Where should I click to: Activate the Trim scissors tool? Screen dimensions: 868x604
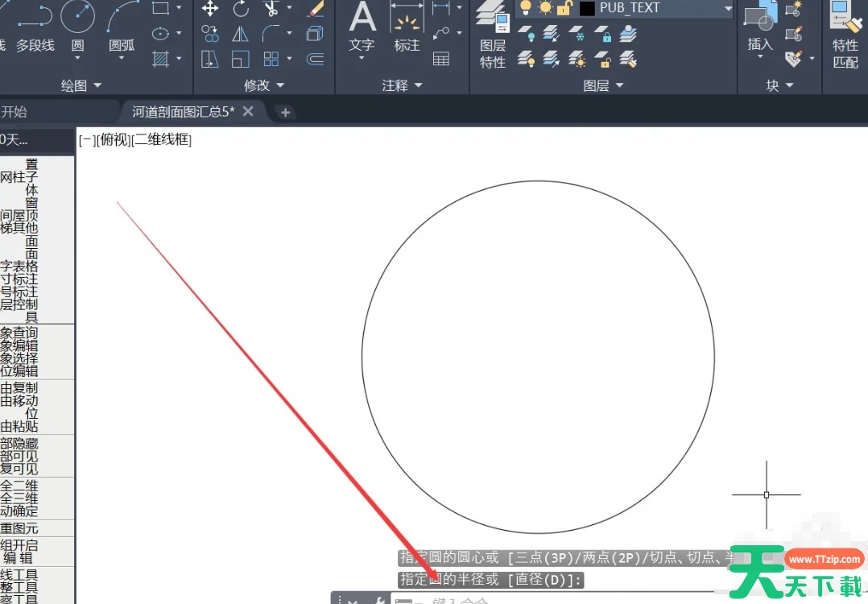pyautogui.click(x=271, y=8)
